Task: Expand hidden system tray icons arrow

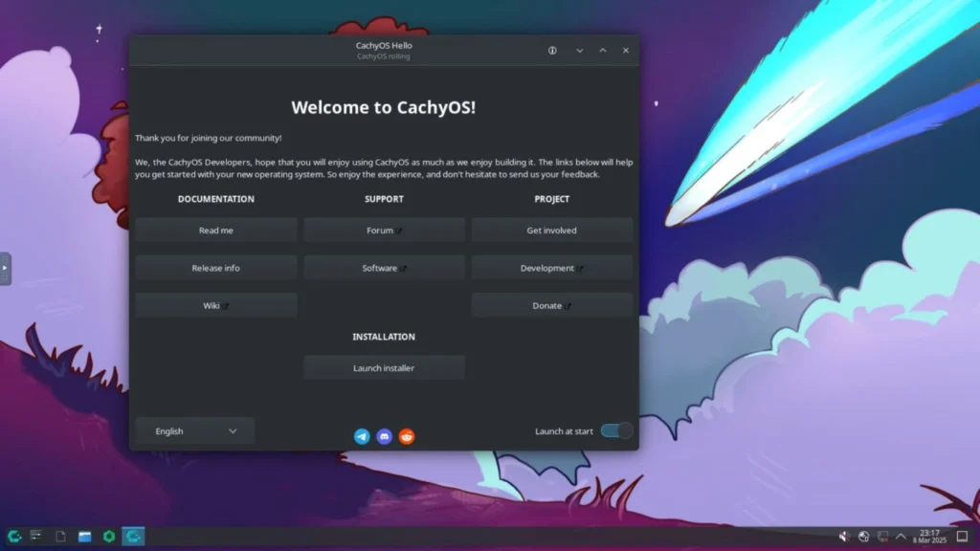Action: coord(901,536)
